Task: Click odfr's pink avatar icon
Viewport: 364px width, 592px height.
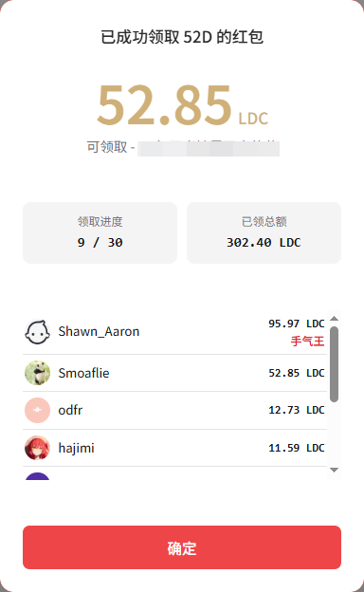Action: point(37,410)
